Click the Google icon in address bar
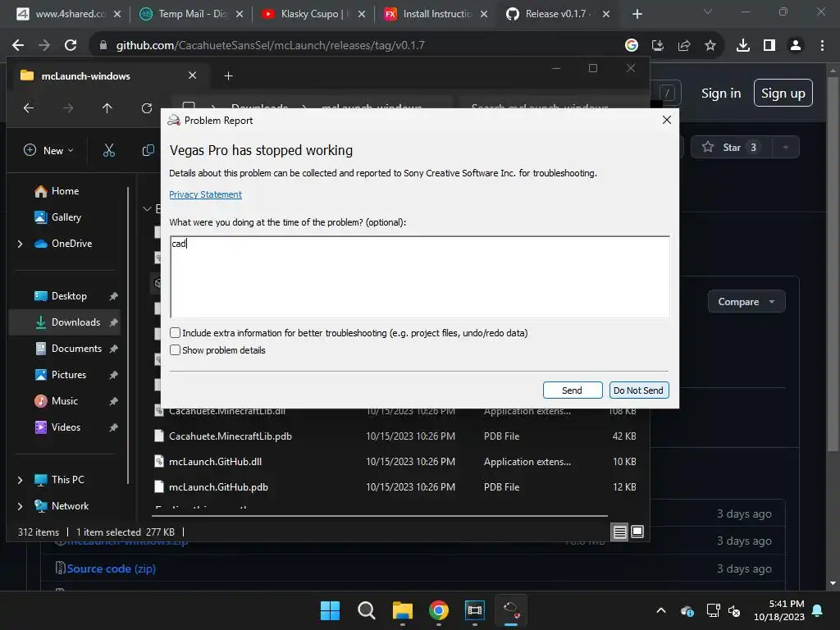Image resolution: width=840 pixels, height=630 pixels. 632,46
